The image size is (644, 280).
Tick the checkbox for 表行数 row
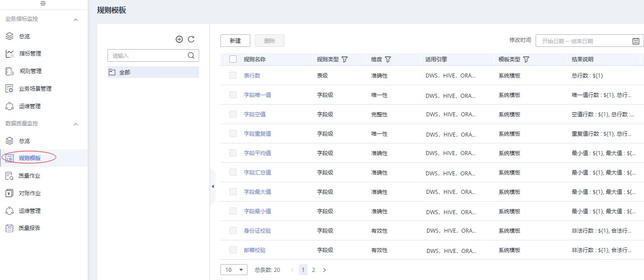[x=233, y=75]
